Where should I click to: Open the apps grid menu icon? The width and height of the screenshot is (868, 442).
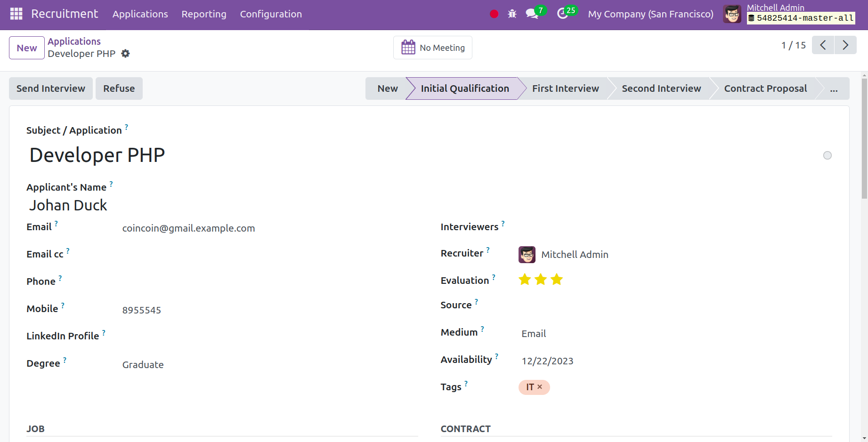[x=16, y=14]
